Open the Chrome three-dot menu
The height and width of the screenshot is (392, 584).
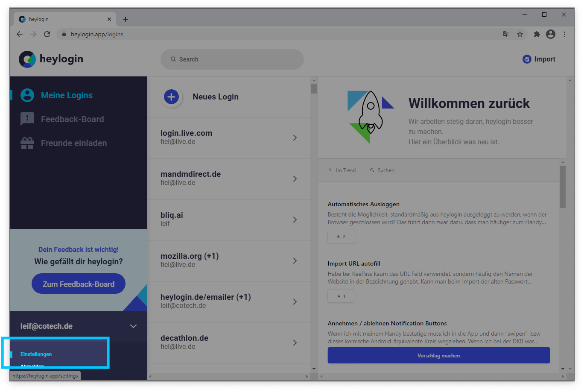564,34
